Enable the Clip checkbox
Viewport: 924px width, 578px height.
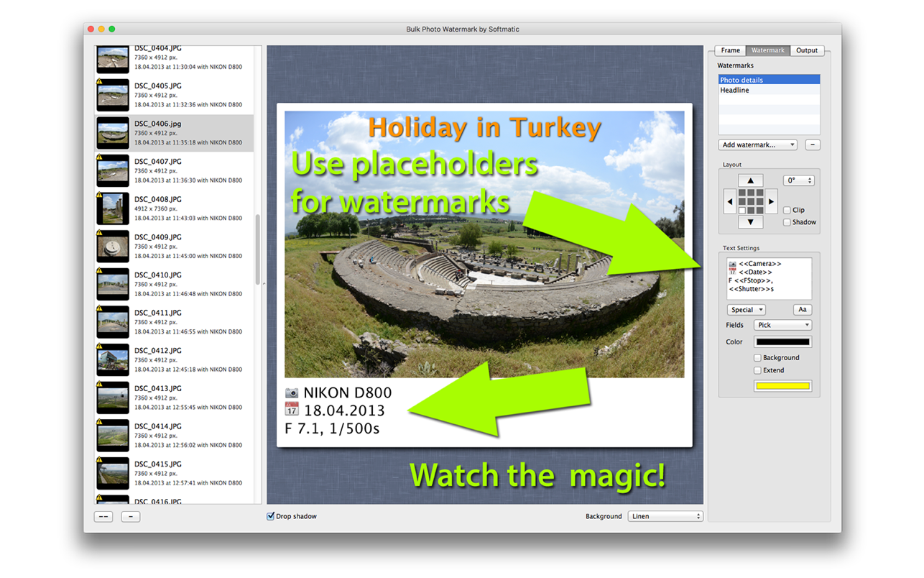tap(787, 211)
